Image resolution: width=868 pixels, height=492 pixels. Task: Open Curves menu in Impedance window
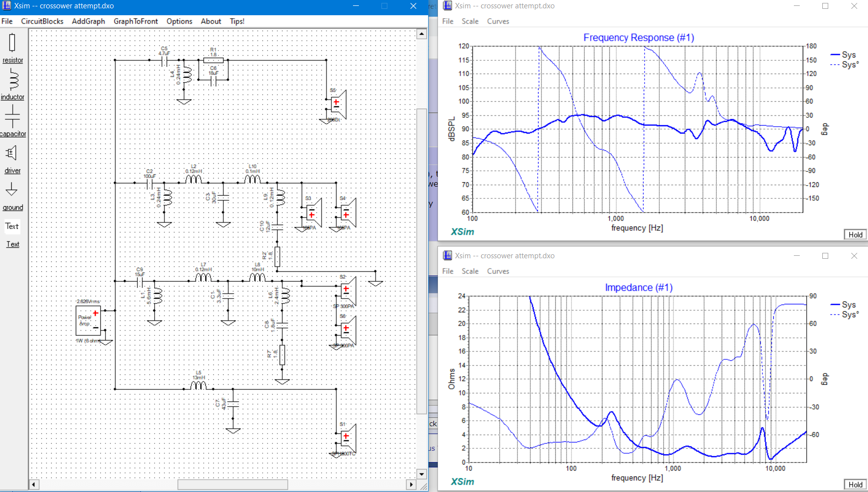click(498, 271)
